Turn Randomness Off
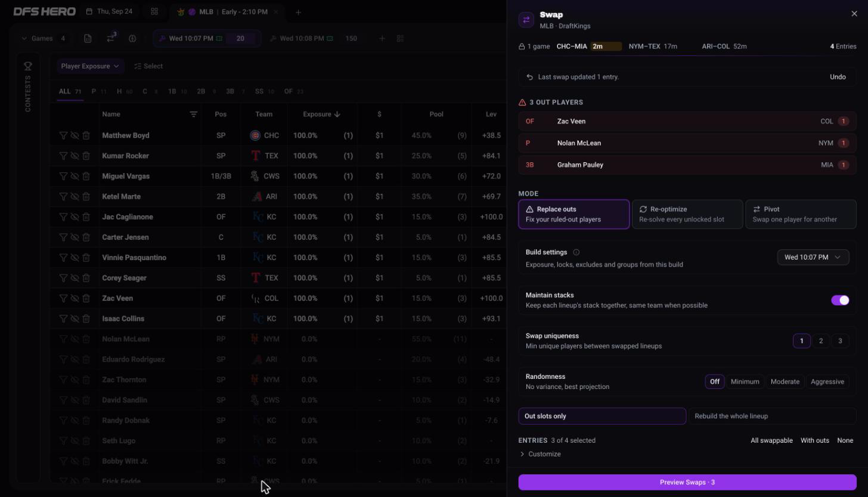This screenshot has height=497, width=868. click(715, 381)
